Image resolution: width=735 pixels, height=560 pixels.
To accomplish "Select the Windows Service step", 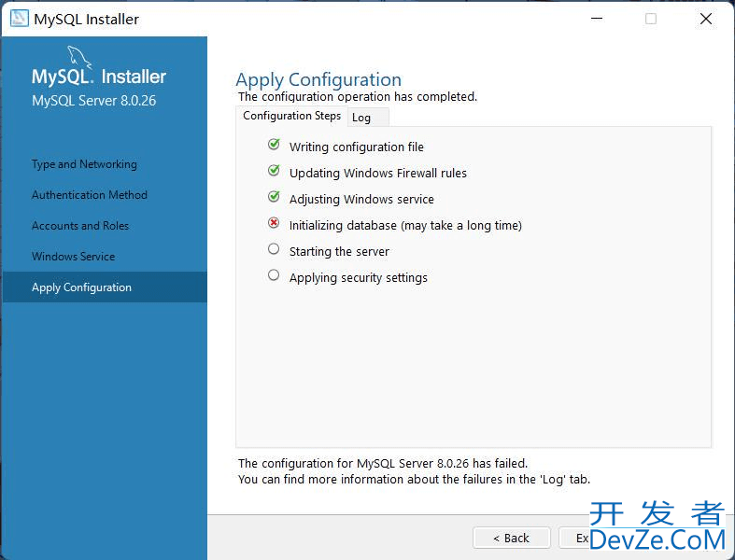I will (x=73, y=257).
